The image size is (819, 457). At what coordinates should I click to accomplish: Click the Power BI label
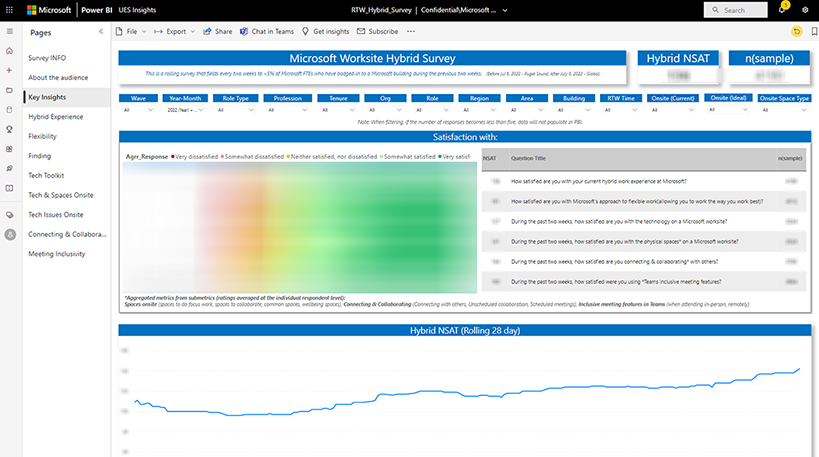(x=97, y=10)
